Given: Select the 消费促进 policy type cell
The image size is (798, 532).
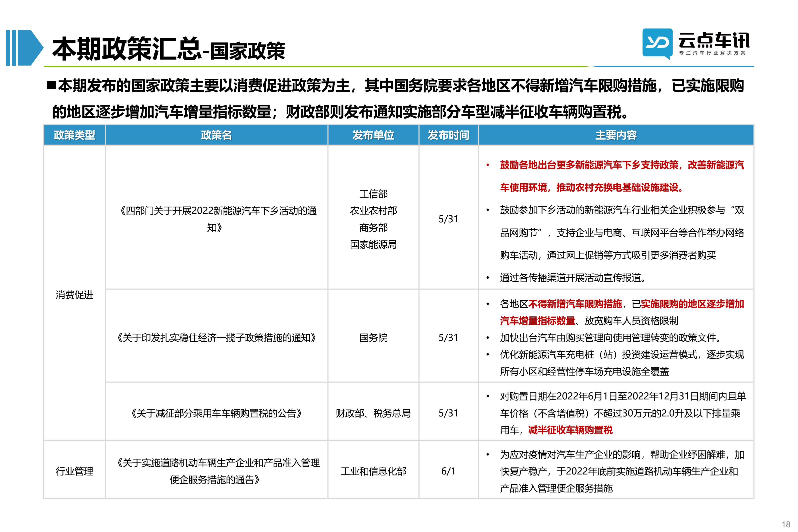Looking at the screenshot, I should 74,294.
